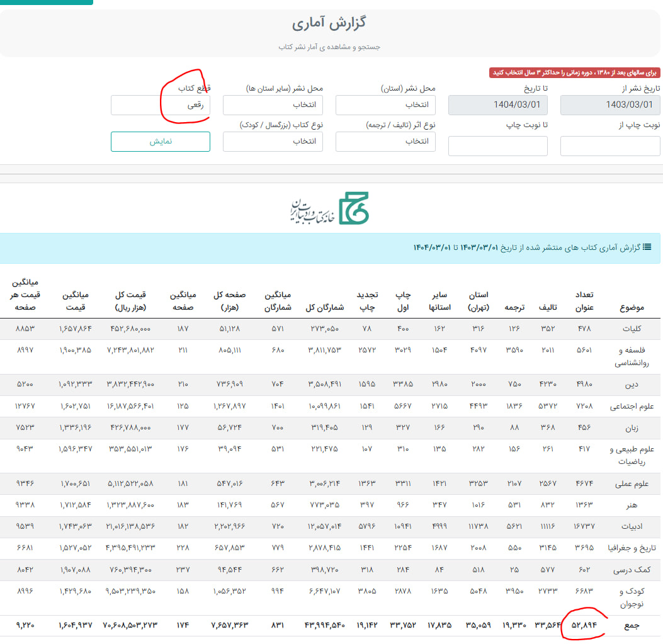The height and width of the screenshot is (644, 663).
Task: Open the قطع کتاب dropdown showing رقعی
Action: (x=160, y=105)
